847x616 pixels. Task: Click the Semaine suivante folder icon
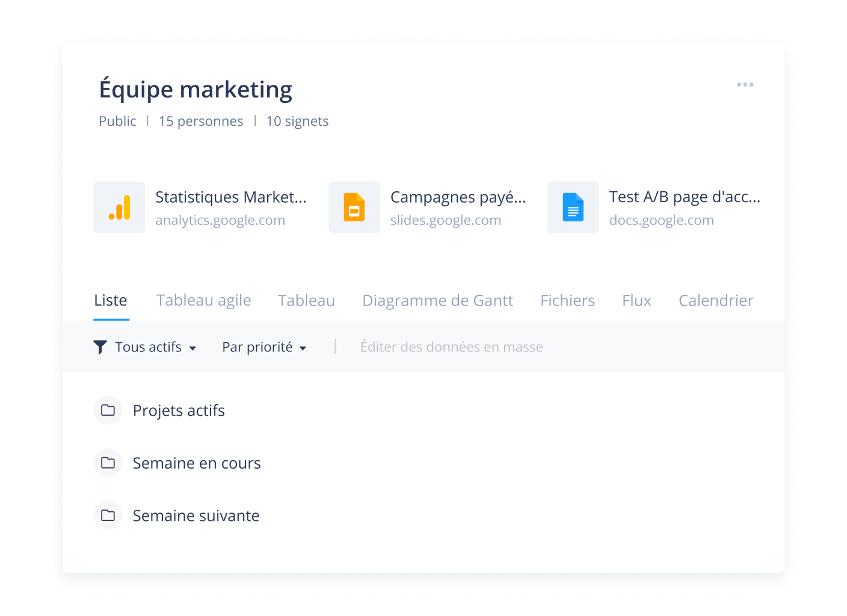point(108,516)
